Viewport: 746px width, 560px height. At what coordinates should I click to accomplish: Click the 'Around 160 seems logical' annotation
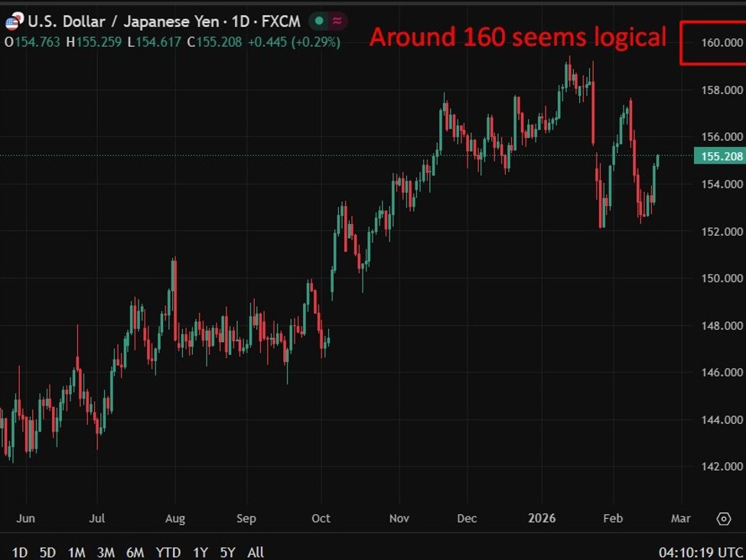point(518,37)
